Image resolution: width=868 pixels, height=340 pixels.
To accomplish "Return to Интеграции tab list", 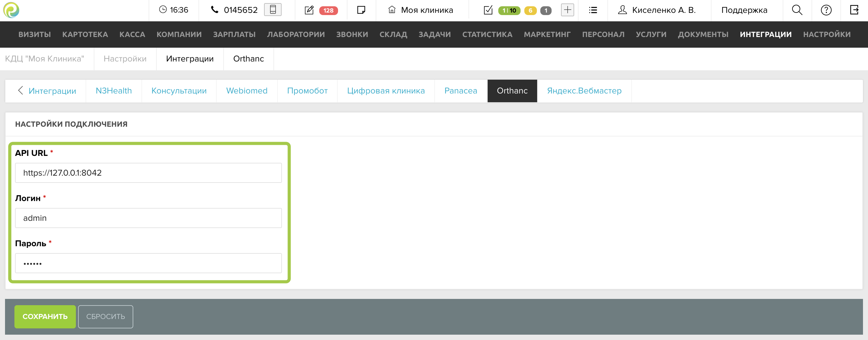I will tap(52, 91).
